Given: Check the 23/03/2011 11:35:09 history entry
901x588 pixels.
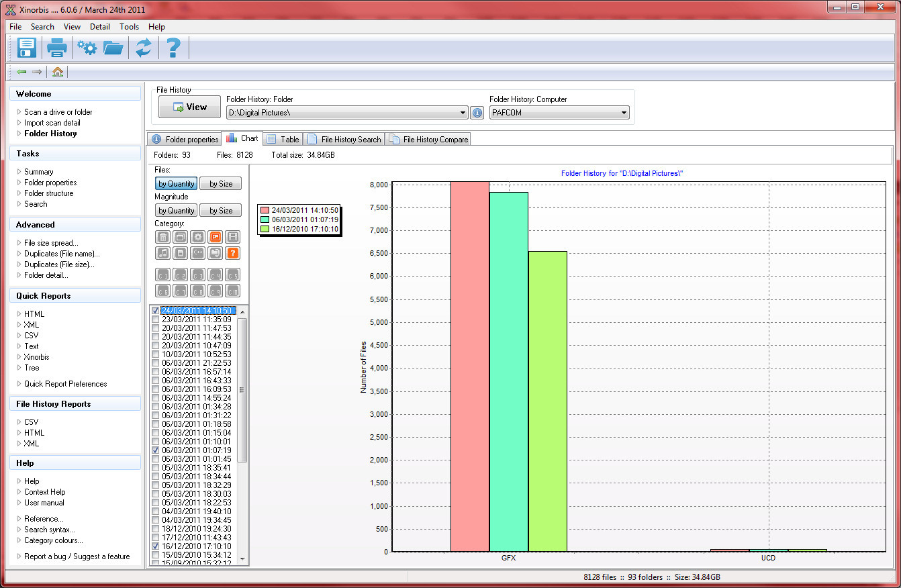Looking at the screenshot, I should [x=156, y=320].
